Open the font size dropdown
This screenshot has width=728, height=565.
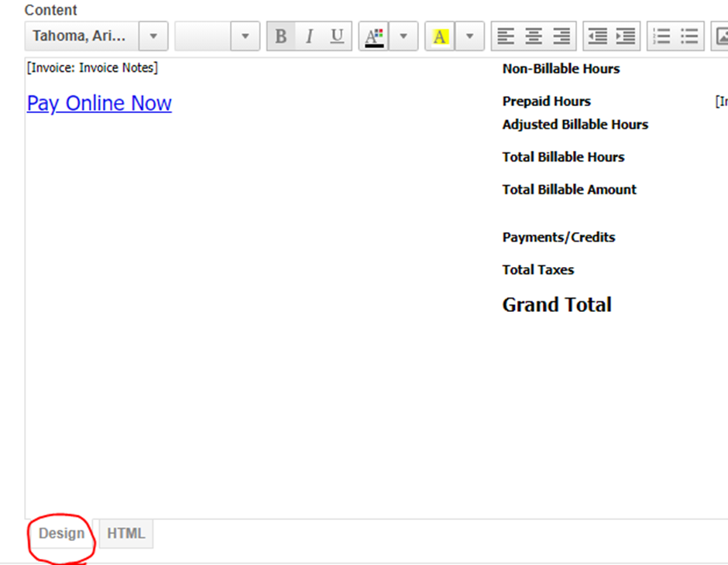coord(244,36)
